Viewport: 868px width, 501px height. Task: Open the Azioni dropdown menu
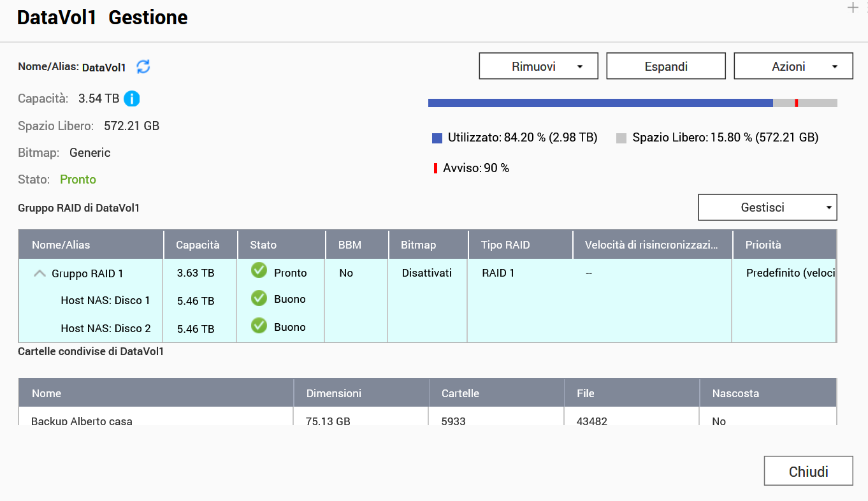point(793,66)
